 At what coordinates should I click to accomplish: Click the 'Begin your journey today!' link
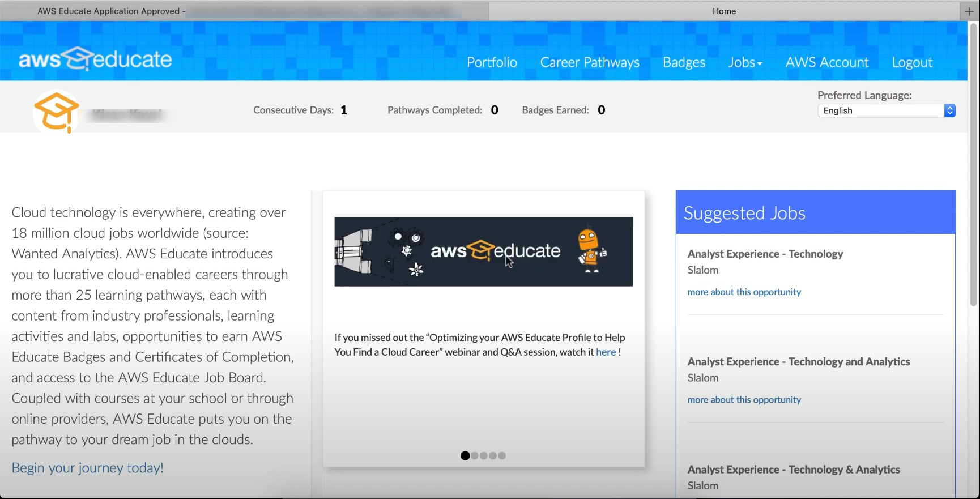click(x=88, y=468)
